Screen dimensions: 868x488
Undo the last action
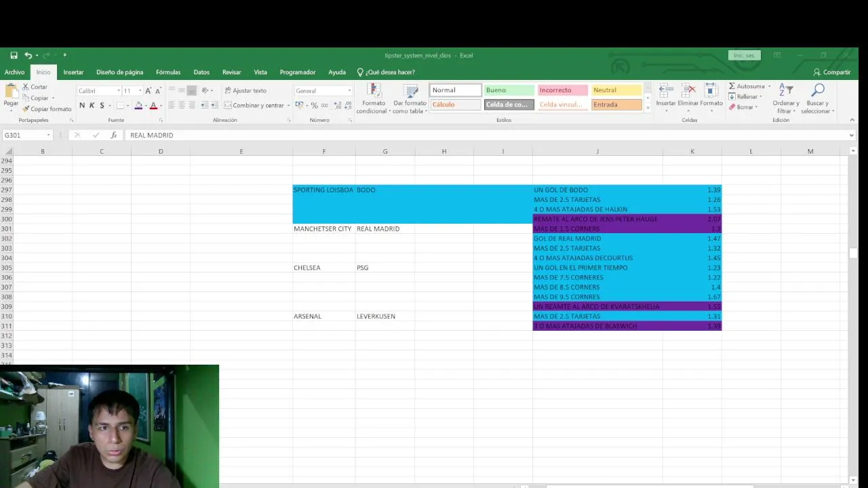28,56
